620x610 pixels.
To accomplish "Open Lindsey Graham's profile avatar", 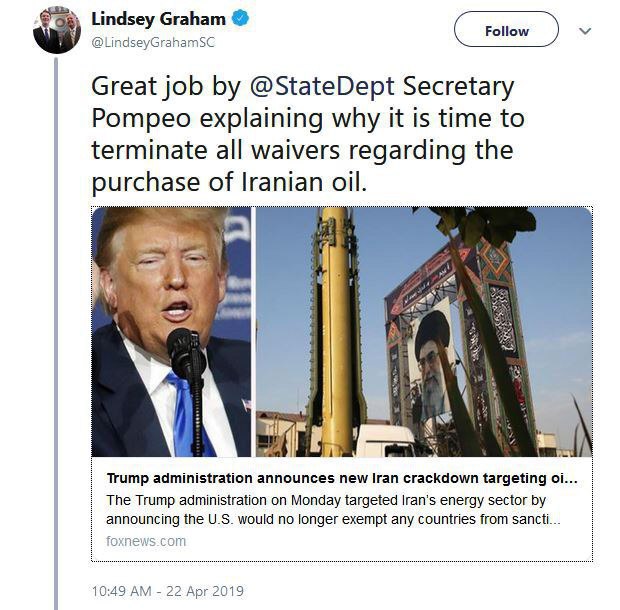I will tap(56, 30).
